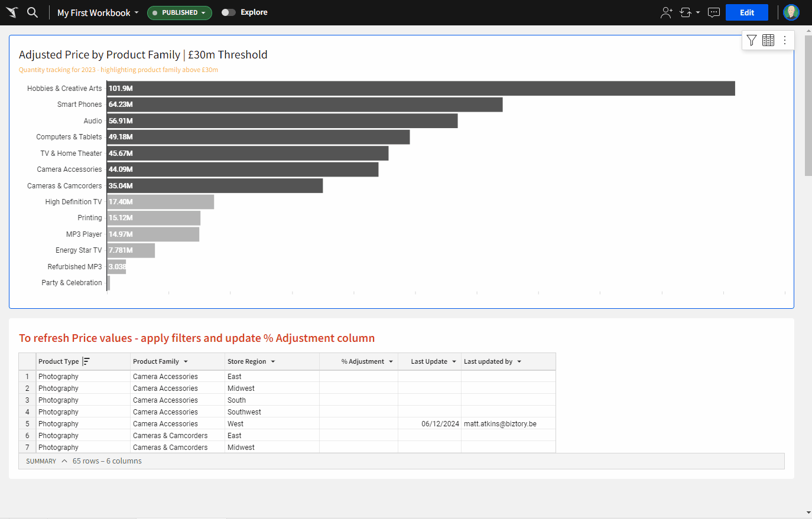Click the chart filter funnel icon
812x519 pixels.
point(752,40)
